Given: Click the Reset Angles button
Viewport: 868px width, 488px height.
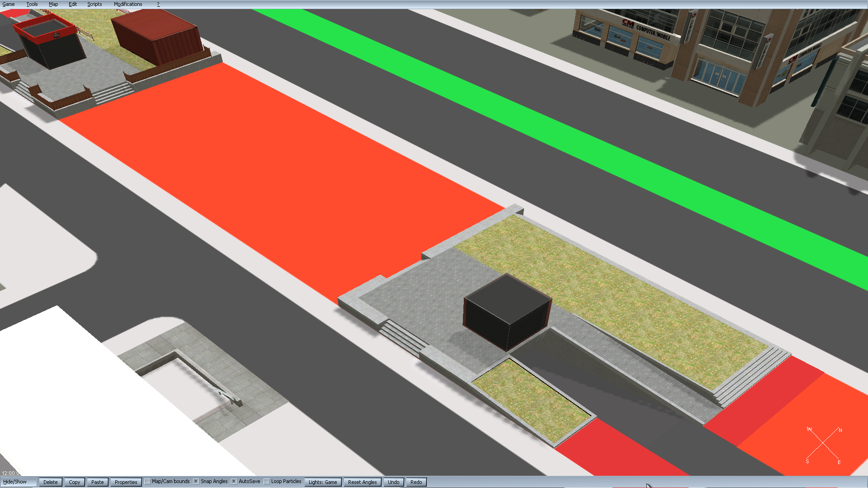Looking at the screenshot, I should (x=362, y=482).
